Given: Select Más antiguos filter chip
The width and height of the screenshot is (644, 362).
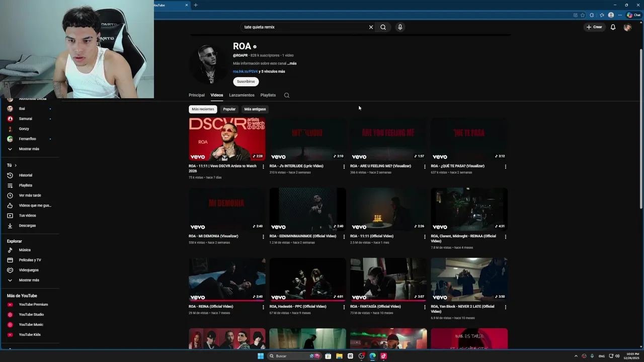Looking at the screenshot, I should (255, 109).
